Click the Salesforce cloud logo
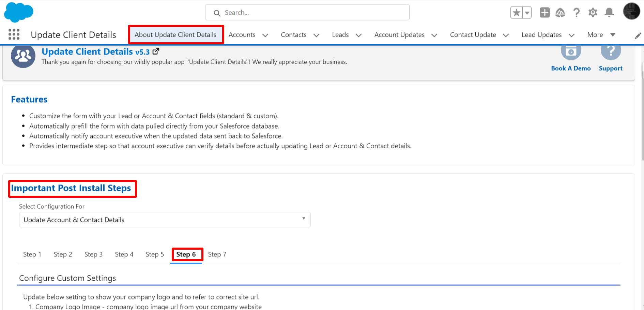 (x=18, y=12)
